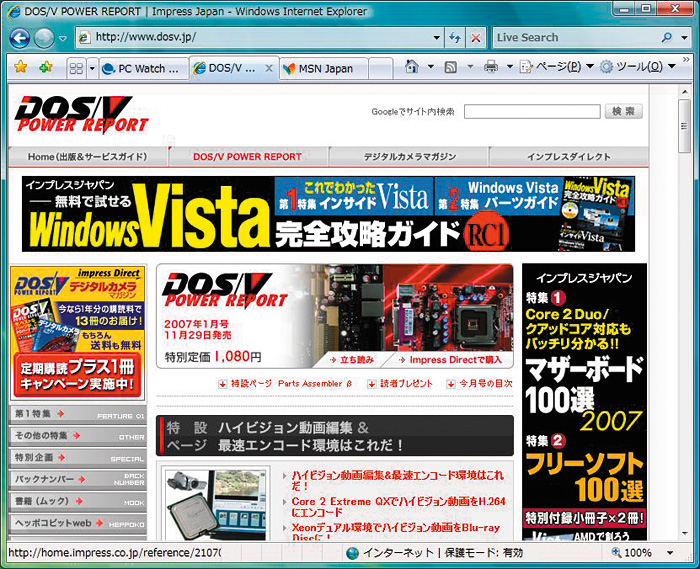This screenshot has width=700, height=569.
Task: Switch to the MSN Japan tab
Action: point(324,69)
